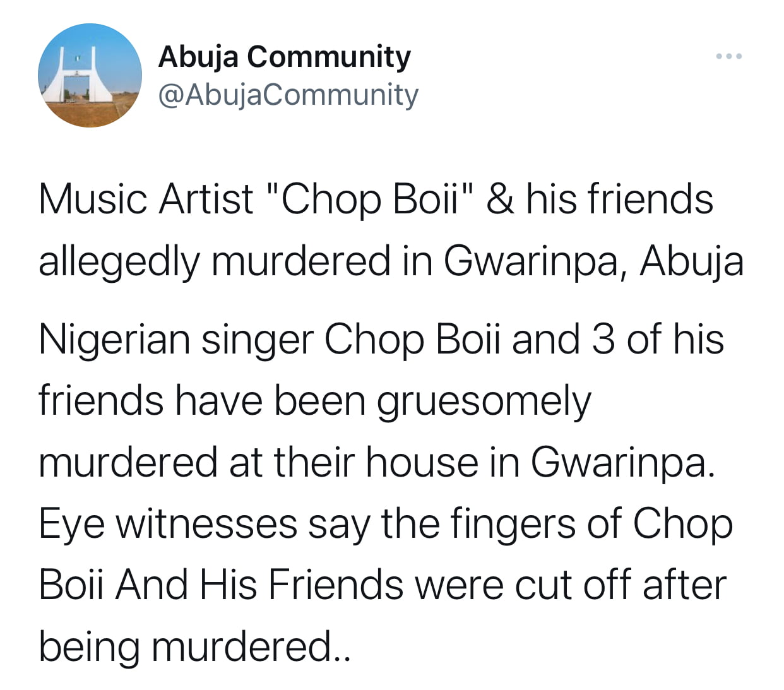Click the word "Nigerian" starting second paragraph

point(114,340)
